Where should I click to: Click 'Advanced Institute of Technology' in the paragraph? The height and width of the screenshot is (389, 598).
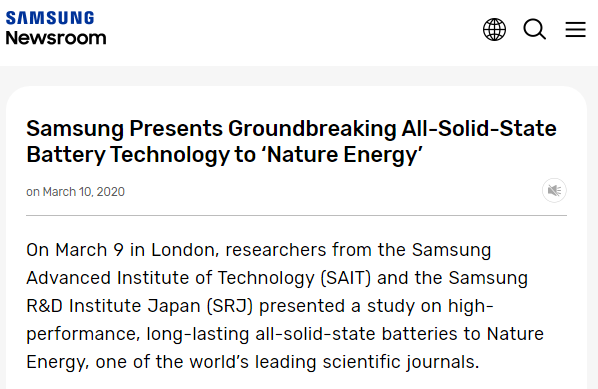pyautogui.click(x=170, y=278)
